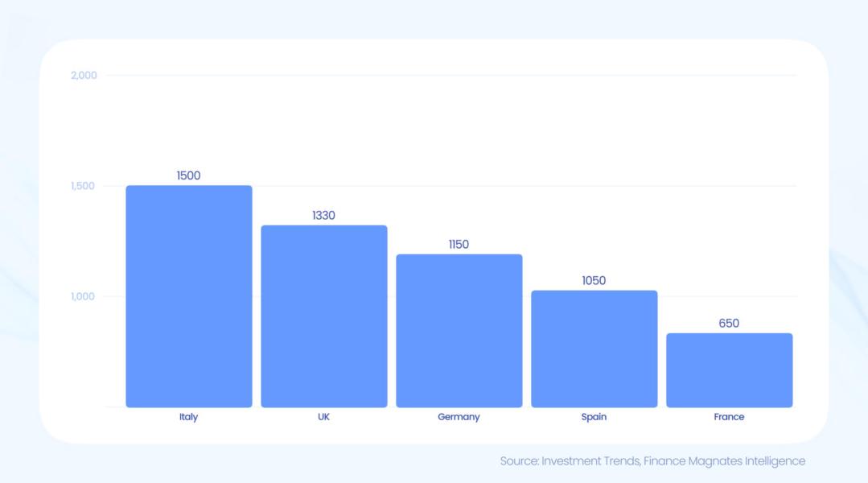Select the Spain x-axis label
868x483 pixels.
(594, 417)
